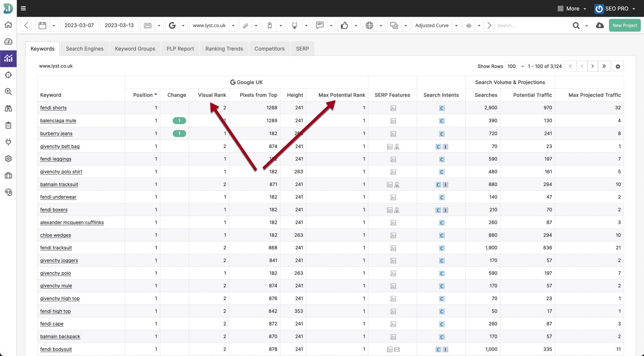This screenshot has height=356, width=644.
Task: Open the PLP Report tab
Action: pyautogui.click(x=180, y=48)
